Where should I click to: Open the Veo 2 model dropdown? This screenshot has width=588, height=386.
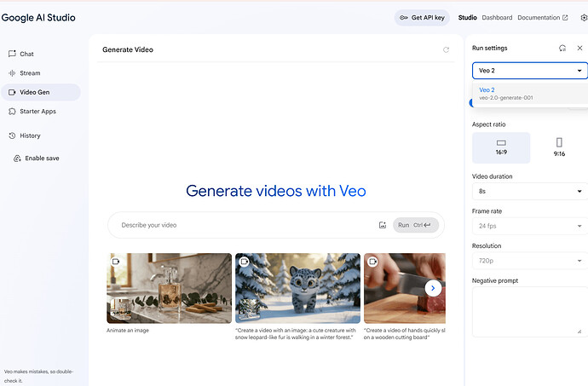pos(530,71)
